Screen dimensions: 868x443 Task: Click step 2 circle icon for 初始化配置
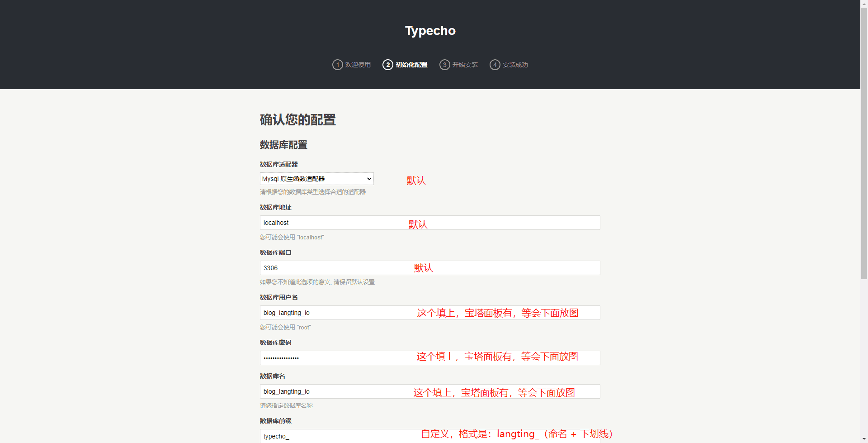point(388,65)
